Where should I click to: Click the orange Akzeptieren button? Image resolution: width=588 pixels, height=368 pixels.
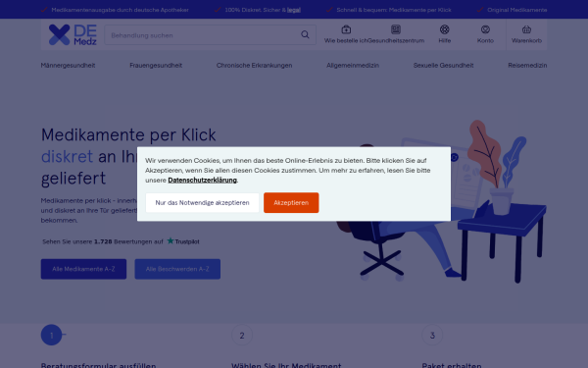(x=291, y=203)
